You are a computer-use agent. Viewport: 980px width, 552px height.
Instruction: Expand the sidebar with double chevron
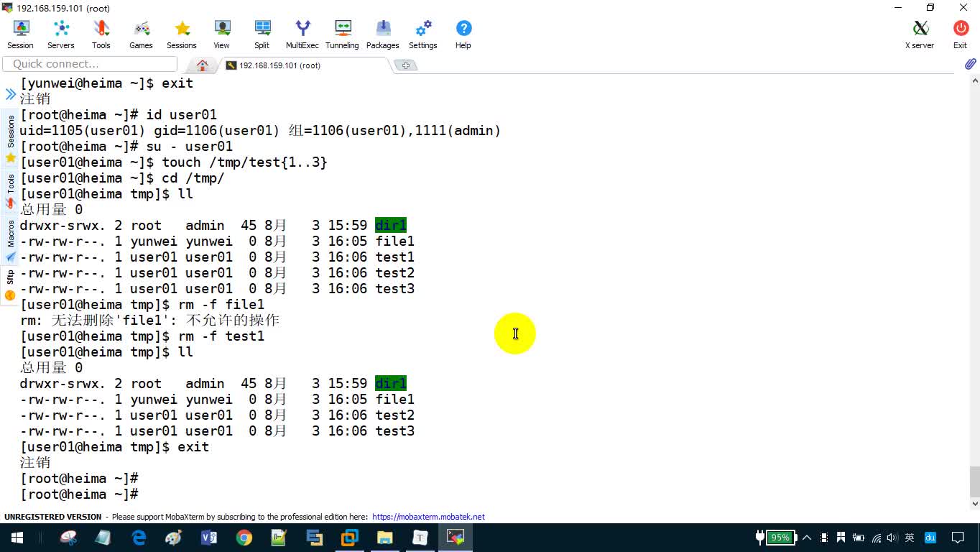[11, 94]
